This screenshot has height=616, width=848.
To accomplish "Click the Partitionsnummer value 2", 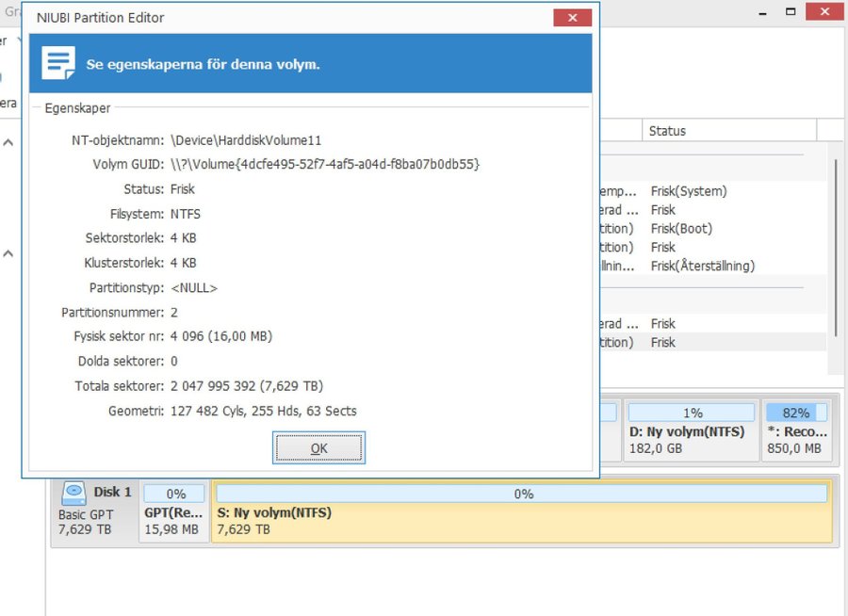I will click(x=174, y=312).
